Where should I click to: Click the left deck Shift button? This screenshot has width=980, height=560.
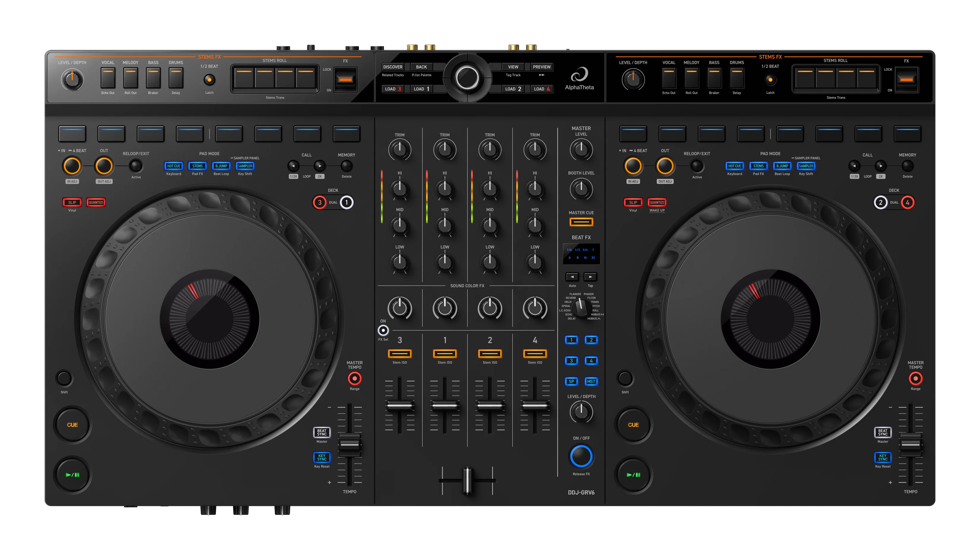click(64, 379)
